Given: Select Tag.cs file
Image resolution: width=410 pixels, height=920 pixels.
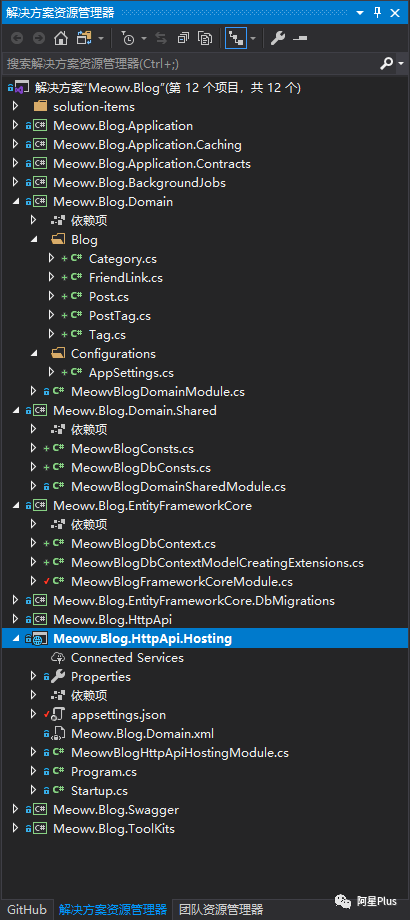Looking at the screenshot, I should click(x=107, y=335).
